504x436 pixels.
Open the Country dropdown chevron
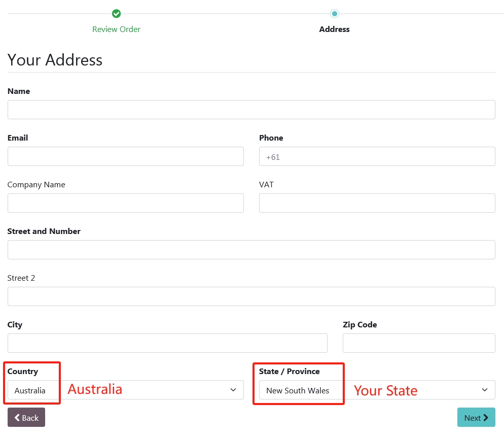(234, 390)
